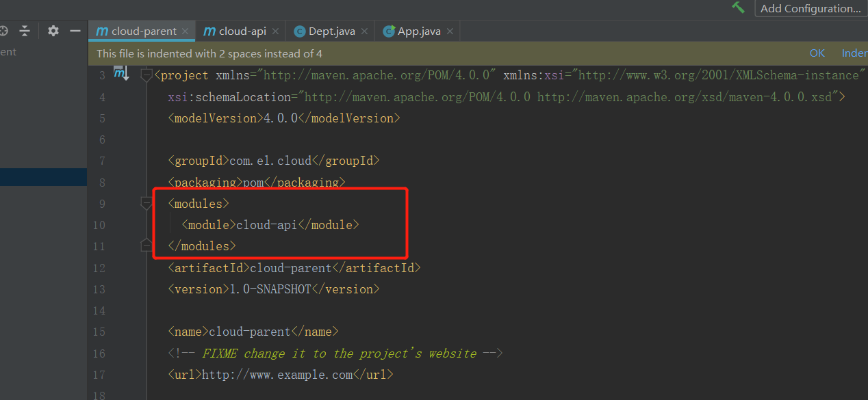The image size is (868, 400).
Task: Hide the project tool window with minus icon
Action: 75,31
